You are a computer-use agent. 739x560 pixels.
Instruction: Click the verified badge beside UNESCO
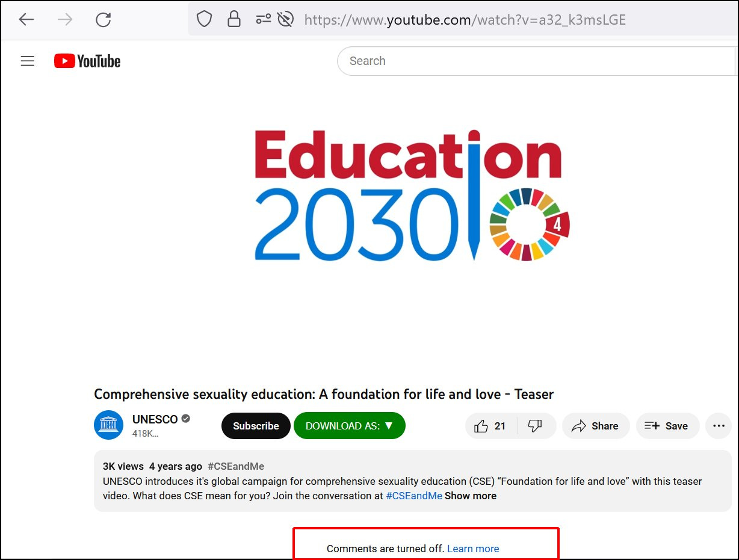[x=186, y=419]
